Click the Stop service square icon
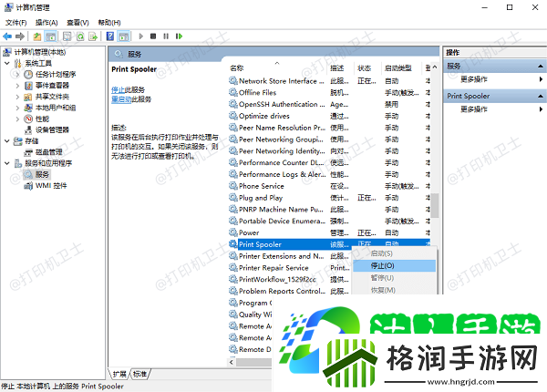This screenshot has width=547, height=392. [153, 36]
